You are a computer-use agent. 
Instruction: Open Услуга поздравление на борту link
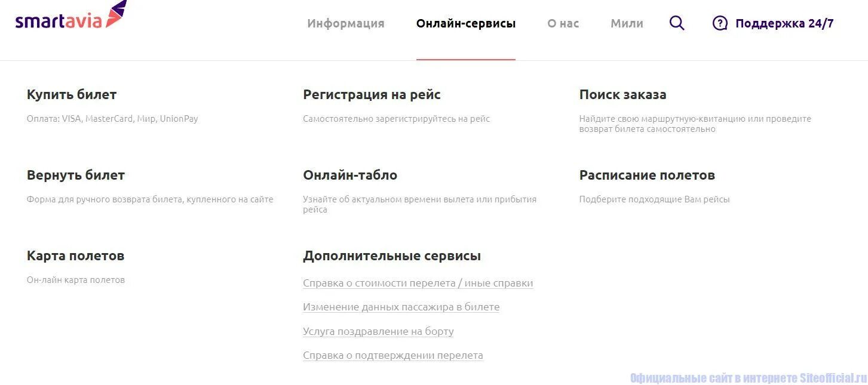click(x=378, y=331)
